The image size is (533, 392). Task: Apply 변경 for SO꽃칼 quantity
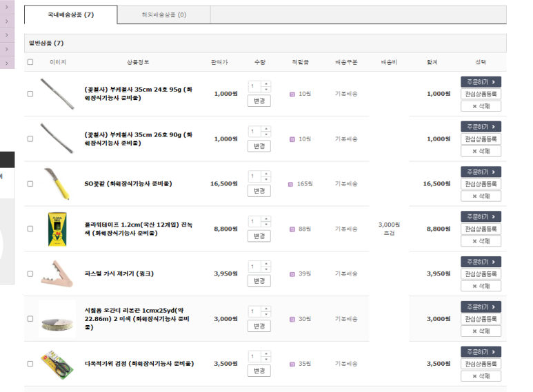pos(259,191)
